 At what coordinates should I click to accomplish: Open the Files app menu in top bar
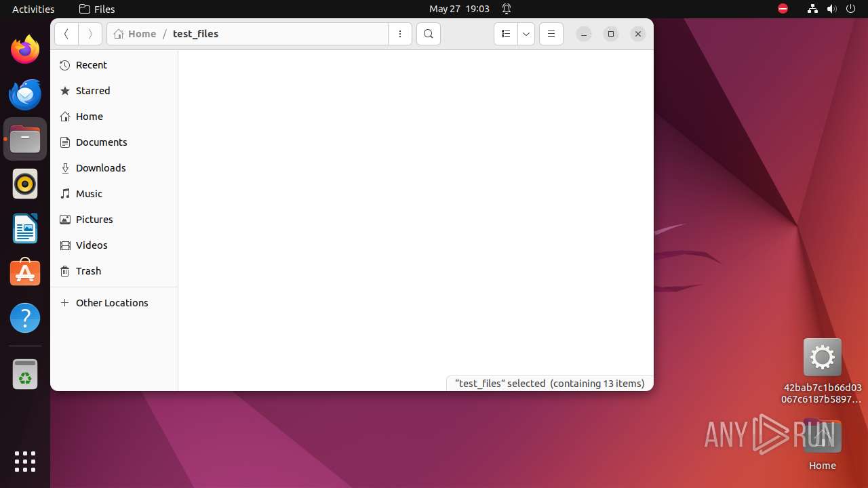click(x=97, y=9)
